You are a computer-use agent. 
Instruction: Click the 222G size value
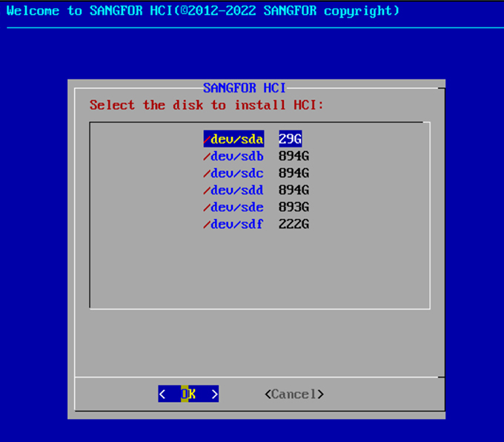294,224
